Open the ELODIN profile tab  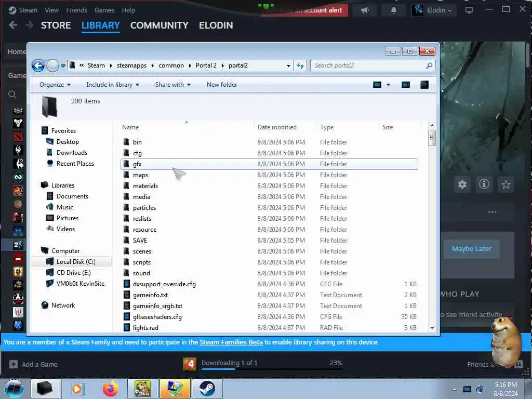pos(216,25)
